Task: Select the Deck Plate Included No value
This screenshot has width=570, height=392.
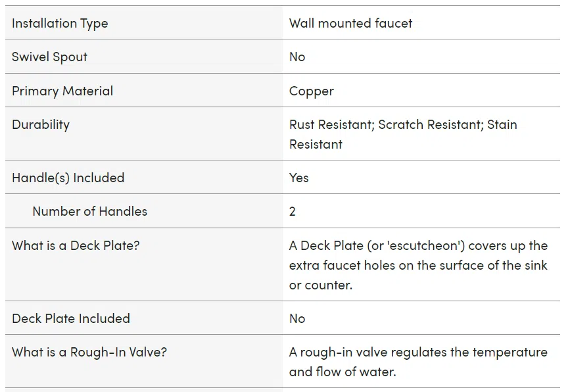Action: 297,318
